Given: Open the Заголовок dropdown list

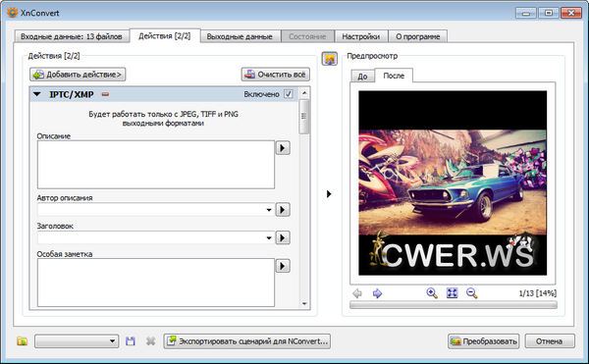Looking at the screenshot, I should (x=269, y=237).
